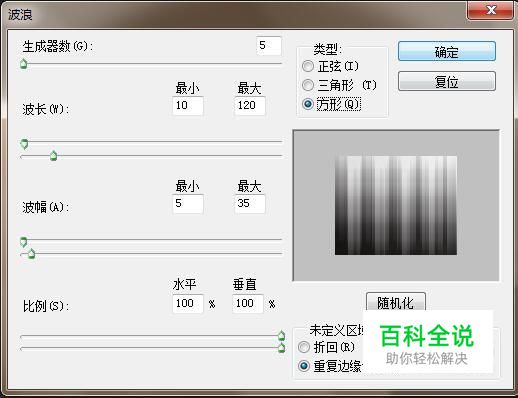Click the wave effect preview image
Viewport: 518px width, 398px height.
click(396, 205)
